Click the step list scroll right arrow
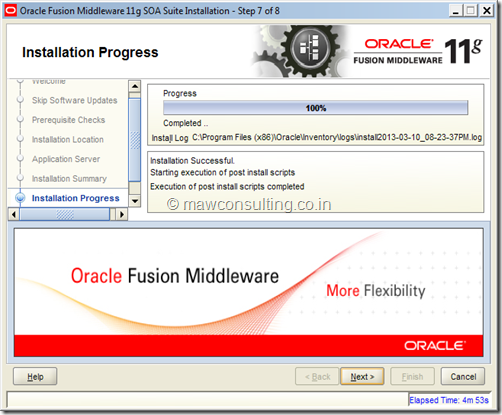 click(x=122, y=214)
